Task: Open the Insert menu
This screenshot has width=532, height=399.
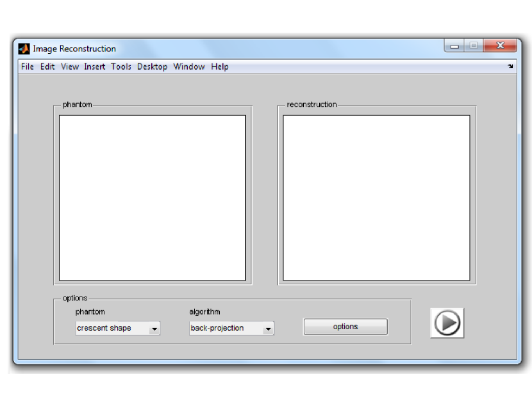Action: 94,67
